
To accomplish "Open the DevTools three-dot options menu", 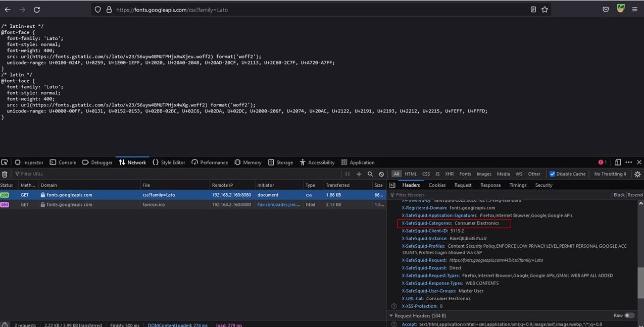I will 629,162.
